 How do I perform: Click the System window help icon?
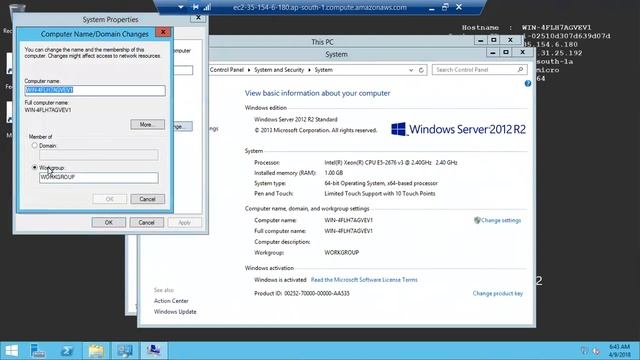point(528,83)
